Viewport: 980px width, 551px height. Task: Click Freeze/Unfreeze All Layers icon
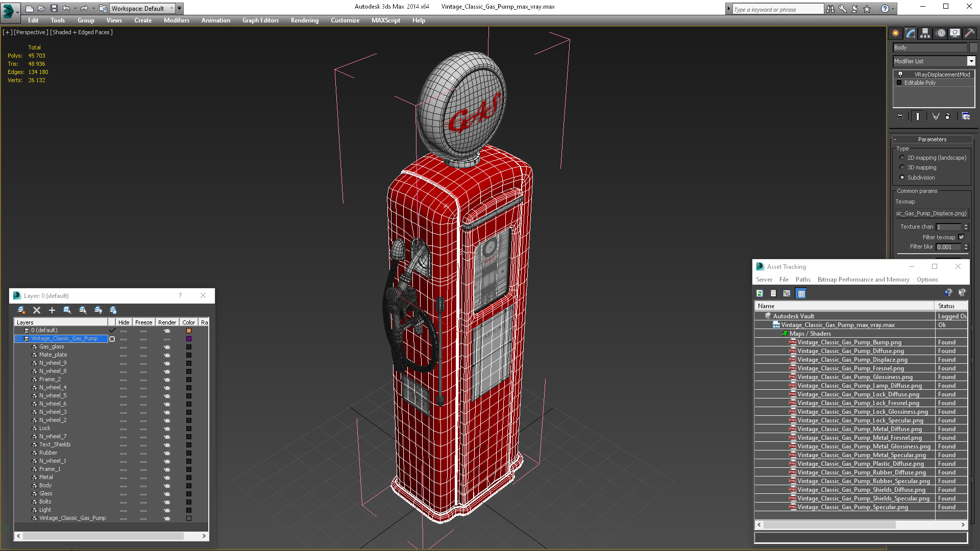[113, 310]
